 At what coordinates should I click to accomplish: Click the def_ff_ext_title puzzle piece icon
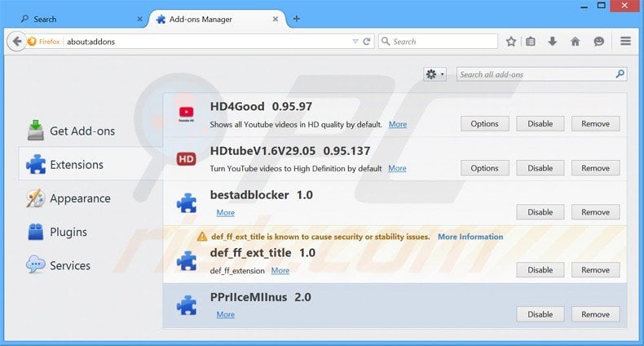pos(187,261)
